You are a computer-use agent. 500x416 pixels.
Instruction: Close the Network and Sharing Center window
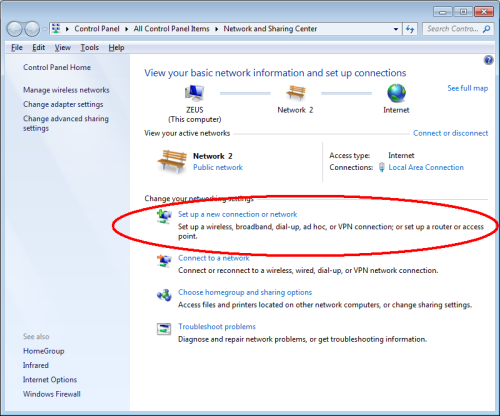(484, 12)
